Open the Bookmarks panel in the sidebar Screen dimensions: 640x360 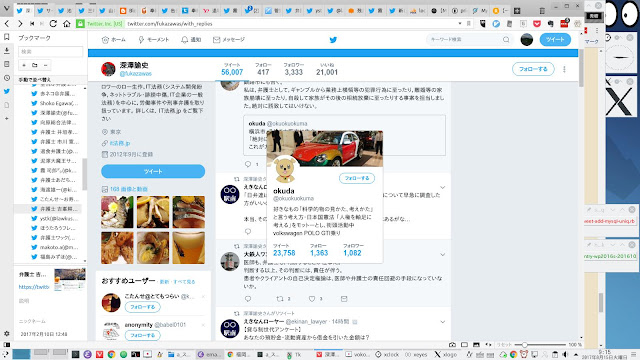7,37
